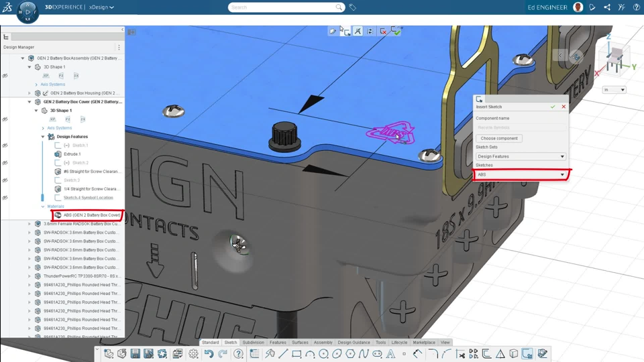
Task: Switch to the Features tab
Action: (278, 343)
